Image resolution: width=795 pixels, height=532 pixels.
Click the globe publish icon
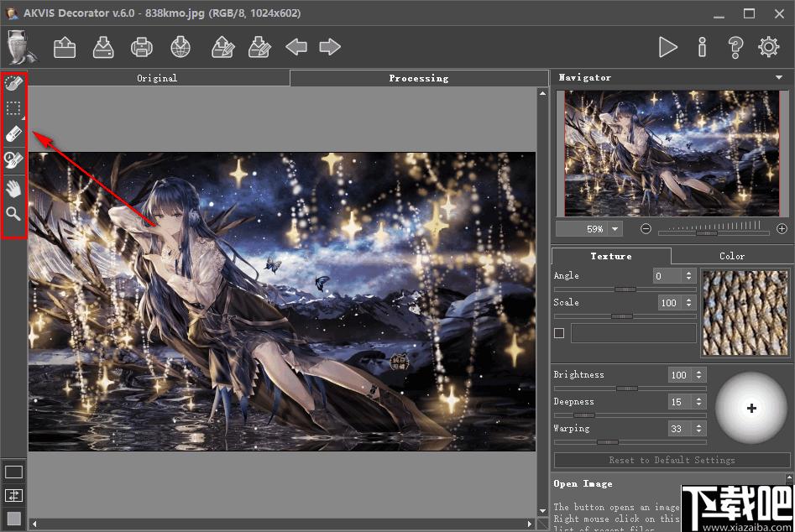(180, 48)
